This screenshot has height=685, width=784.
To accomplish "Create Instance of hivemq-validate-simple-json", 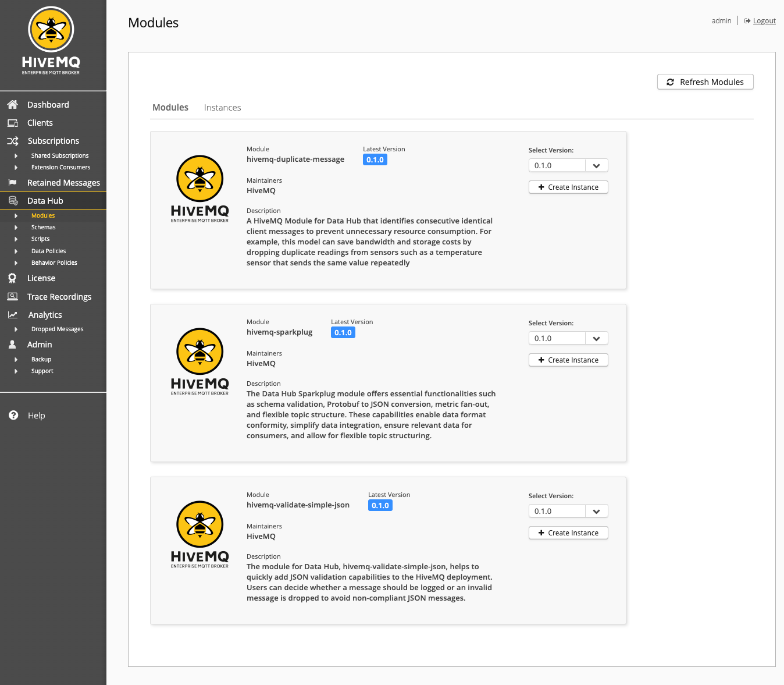I will (x=568, y=533).
